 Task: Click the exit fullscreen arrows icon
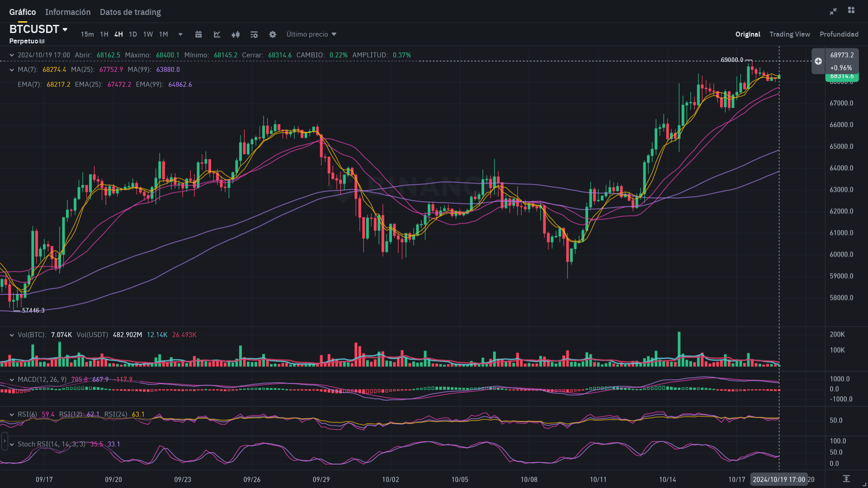click(833, 11)
